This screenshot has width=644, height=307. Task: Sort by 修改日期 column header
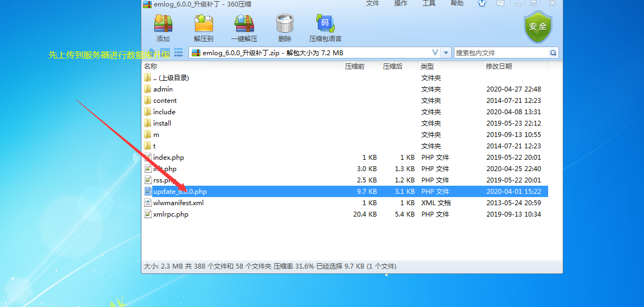click(x=499, y=66)
